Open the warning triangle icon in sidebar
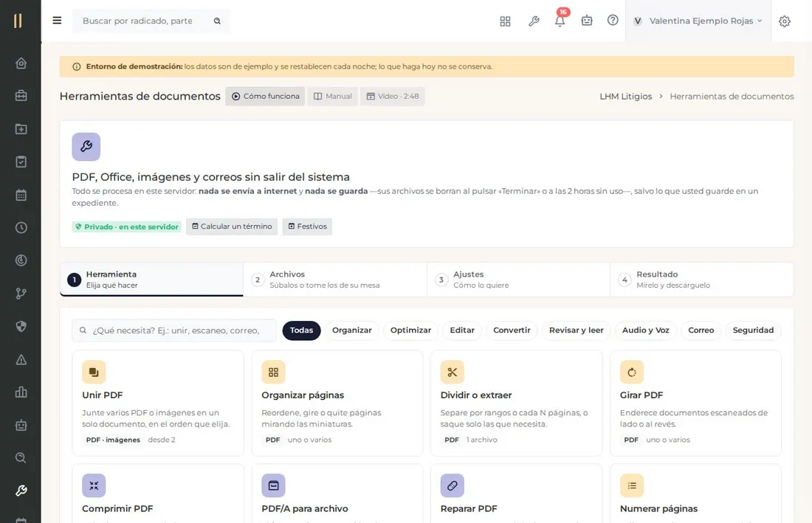Screen dimensions: 812x523 point(21,359)
